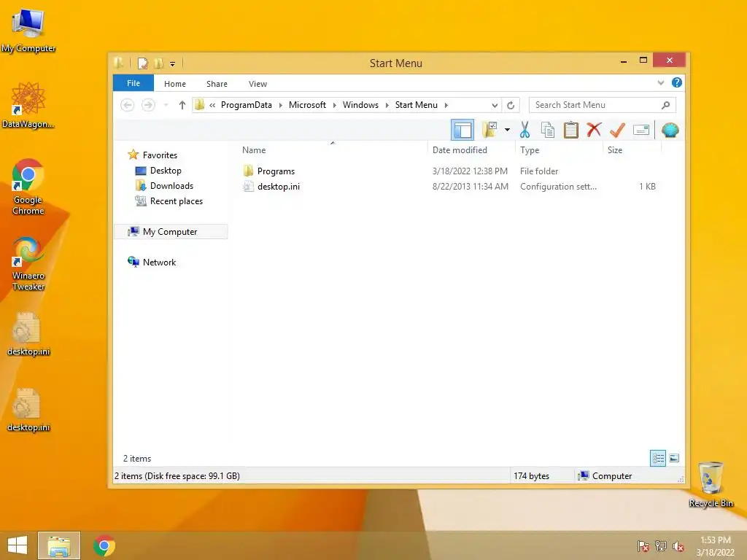Click ProgramData in the address path
Image resolution: width=747 pixels, height=560 pixels.
[x=247, y=105]
